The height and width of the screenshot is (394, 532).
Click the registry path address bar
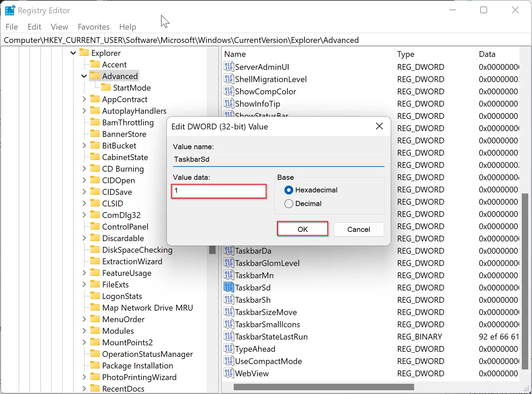266,40
